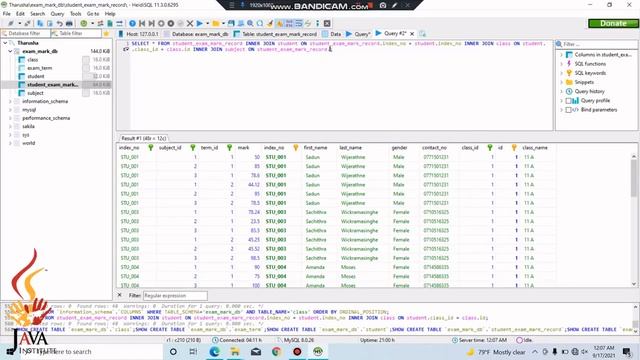Open Google Chrome from the taskbar
This screenshot has height=360, width=640.
coord(276,351)
